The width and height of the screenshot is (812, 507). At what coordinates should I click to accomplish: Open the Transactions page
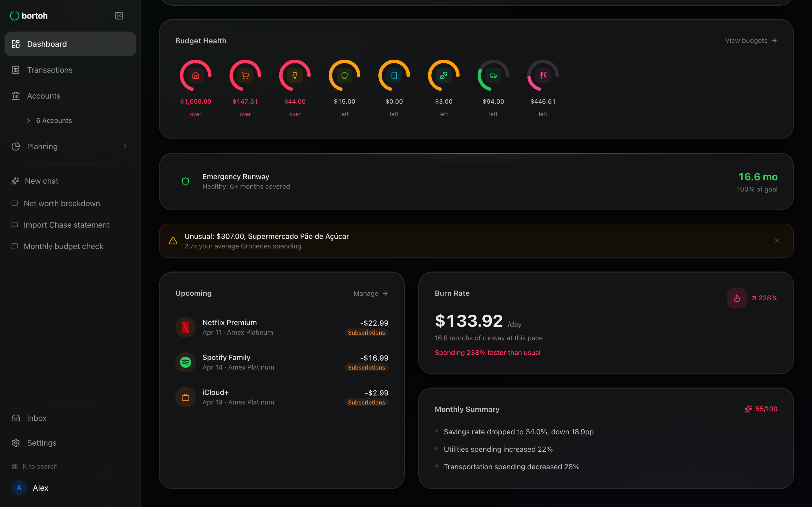coord(50,70)
